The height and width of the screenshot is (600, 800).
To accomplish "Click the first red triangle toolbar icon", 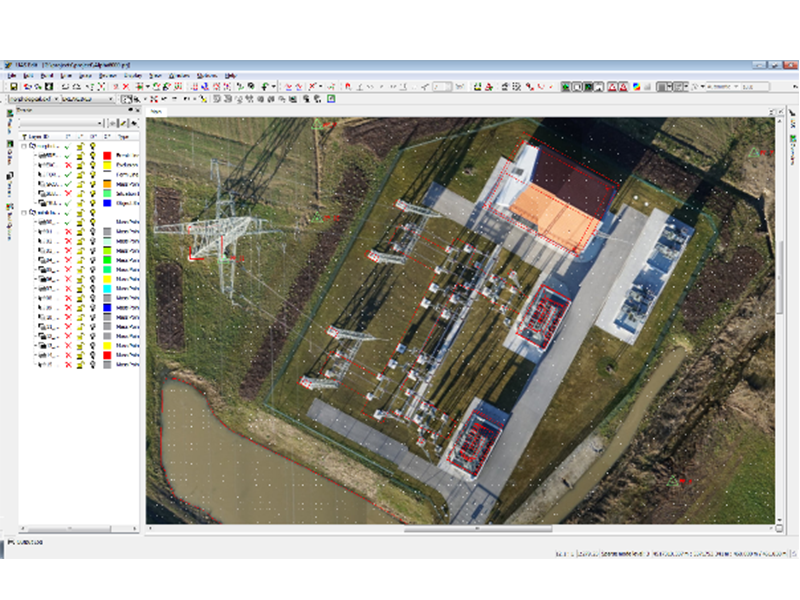I will (612, 87).
